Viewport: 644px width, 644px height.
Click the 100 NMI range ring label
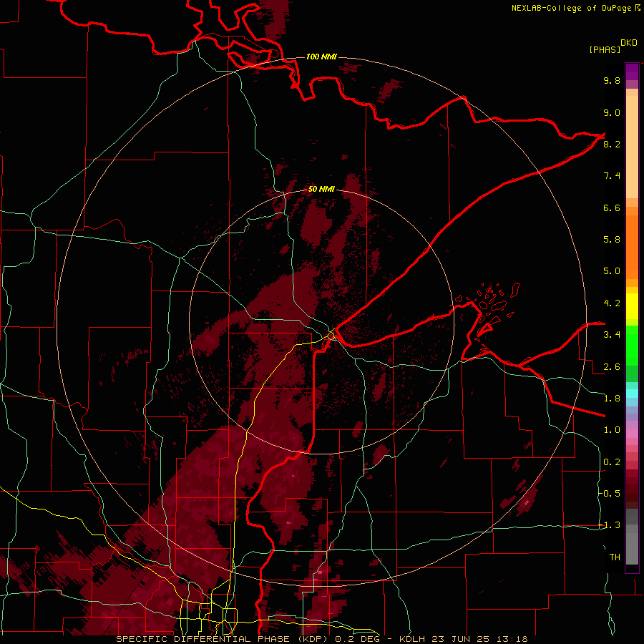(321, 57)
